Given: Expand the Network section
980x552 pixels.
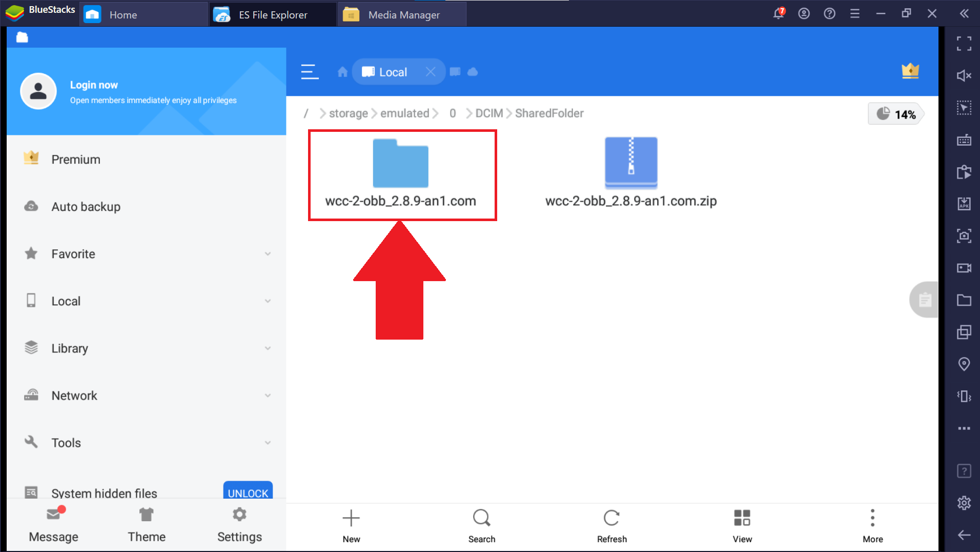Looking at the screenshot, I should point(268,396).
